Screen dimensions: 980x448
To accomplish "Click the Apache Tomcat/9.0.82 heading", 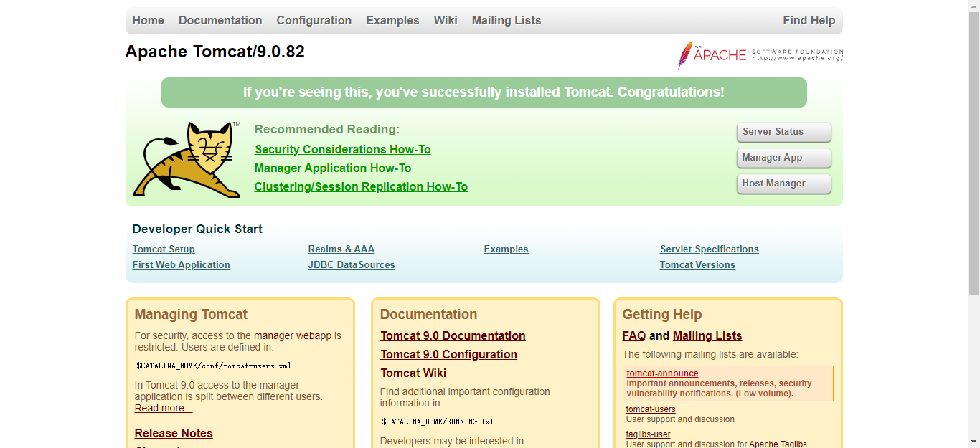I will [x=215, y=52].
